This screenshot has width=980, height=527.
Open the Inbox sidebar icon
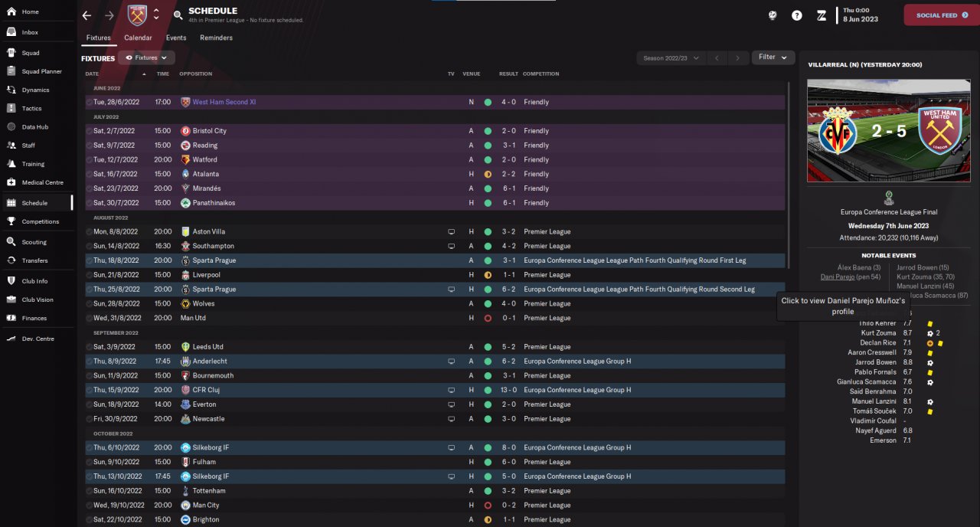coord(11,32)
